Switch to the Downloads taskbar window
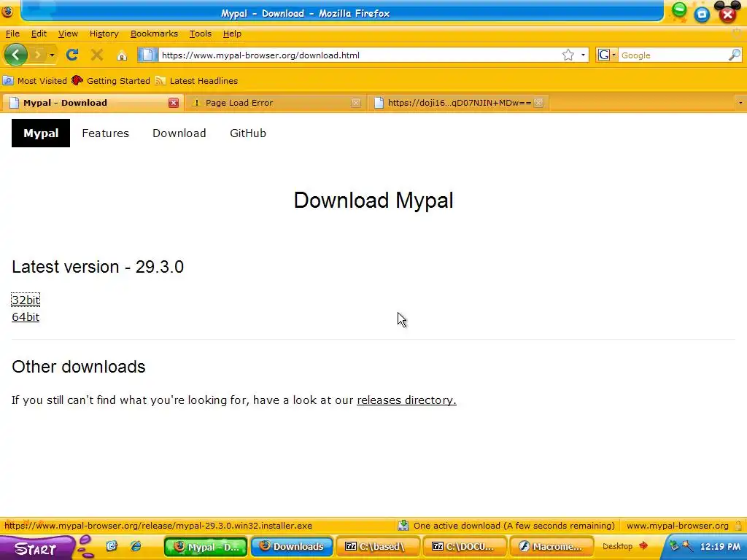 (x=291, y=547)
